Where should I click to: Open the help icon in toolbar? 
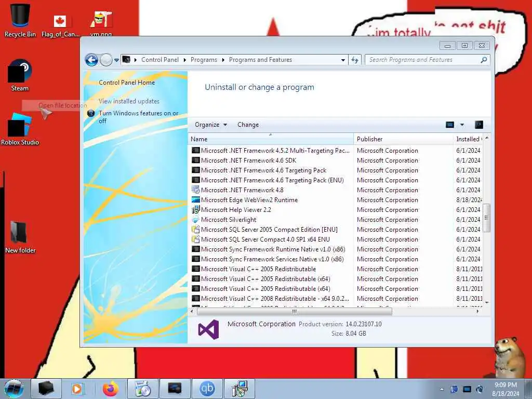(478, 125)
